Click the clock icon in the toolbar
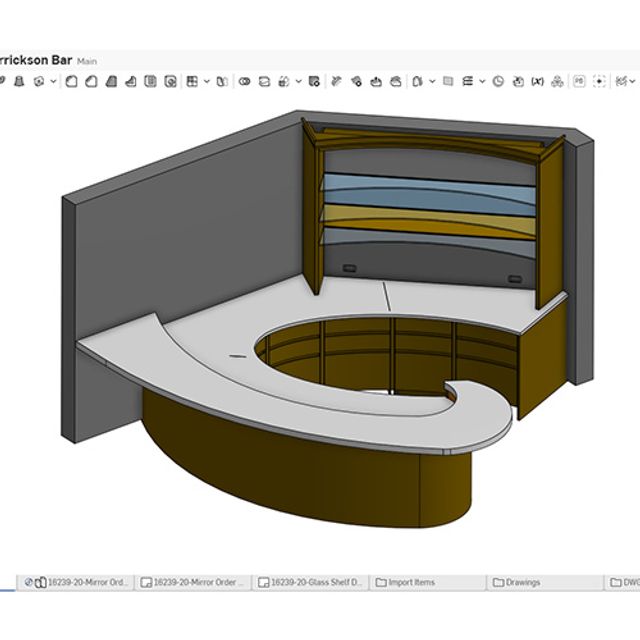The width and height of the screenshot is (640, 640). pyautogui.click(x=498, y=82)
